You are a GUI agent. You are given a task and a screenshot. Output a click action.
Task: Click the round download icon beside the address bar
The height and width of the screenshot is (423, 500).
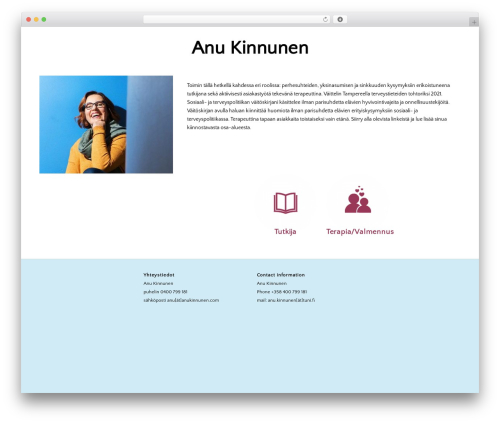[x=340, y=19]
